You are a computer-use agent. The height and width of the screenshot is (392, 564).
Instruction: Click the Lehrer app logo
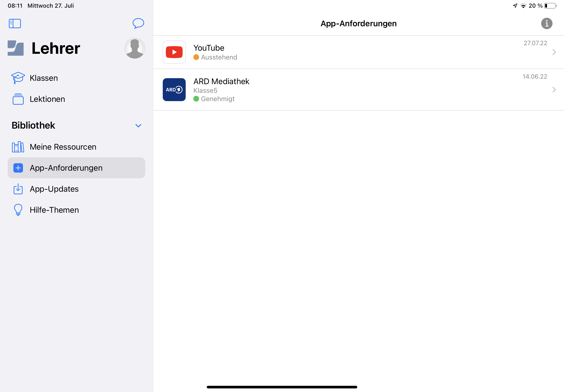click(x=16, y=48)
